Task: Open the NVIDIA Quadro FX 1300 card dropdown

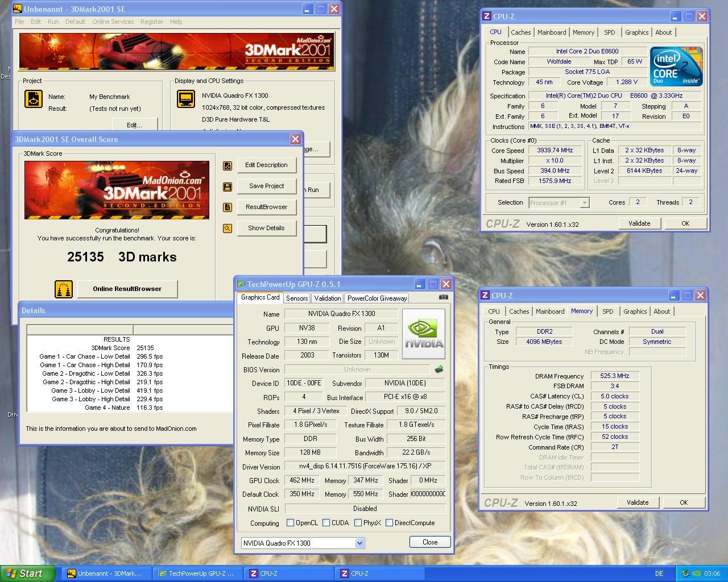Action: 359,543
